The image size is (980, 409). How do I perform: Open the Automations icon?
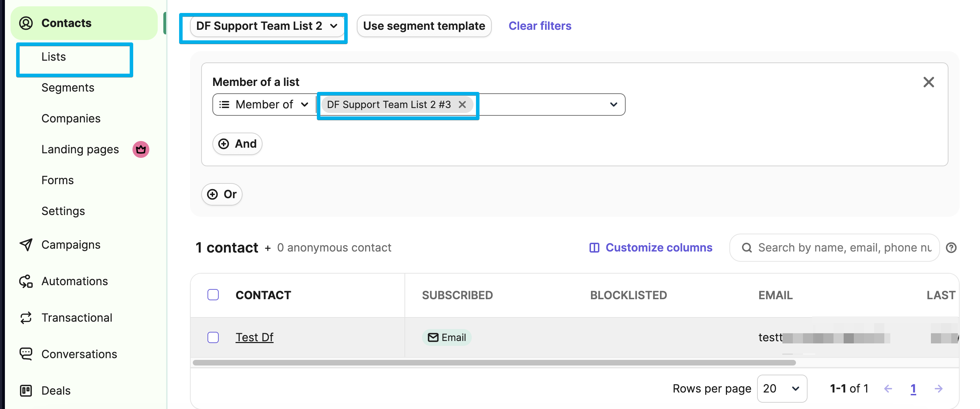pos(26,281)
